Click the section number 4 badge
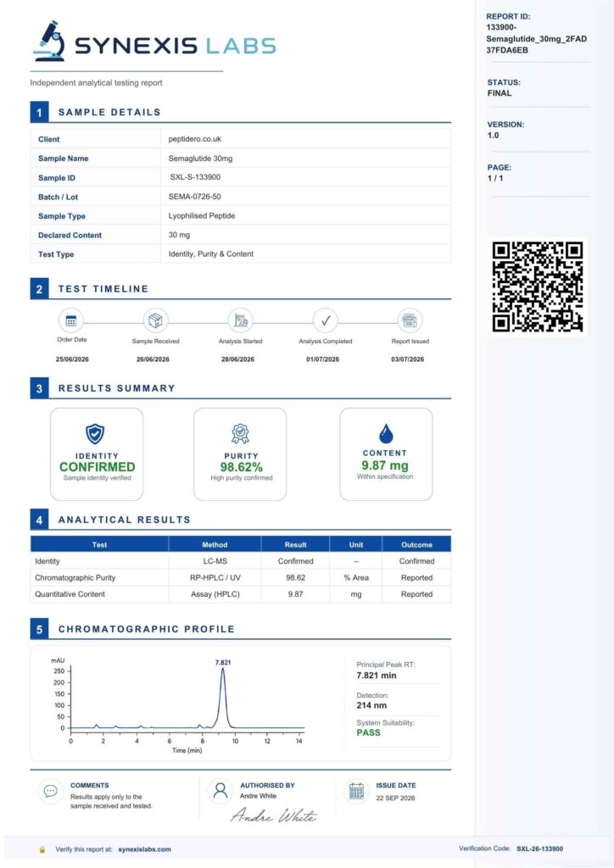Image resolution: width=614 pixels, height=868 pixels. pyautogui.click(x=39, y=520)
